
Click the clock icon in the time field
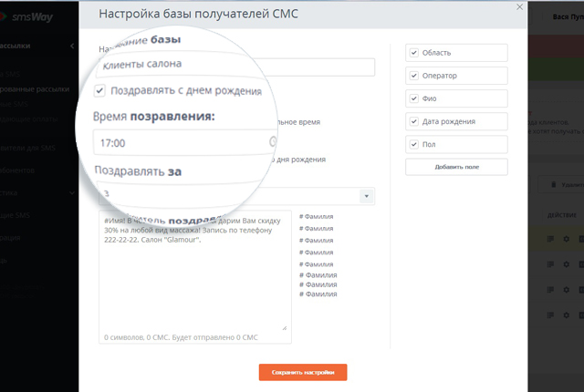pyautogui.click(x=273, y=141)
